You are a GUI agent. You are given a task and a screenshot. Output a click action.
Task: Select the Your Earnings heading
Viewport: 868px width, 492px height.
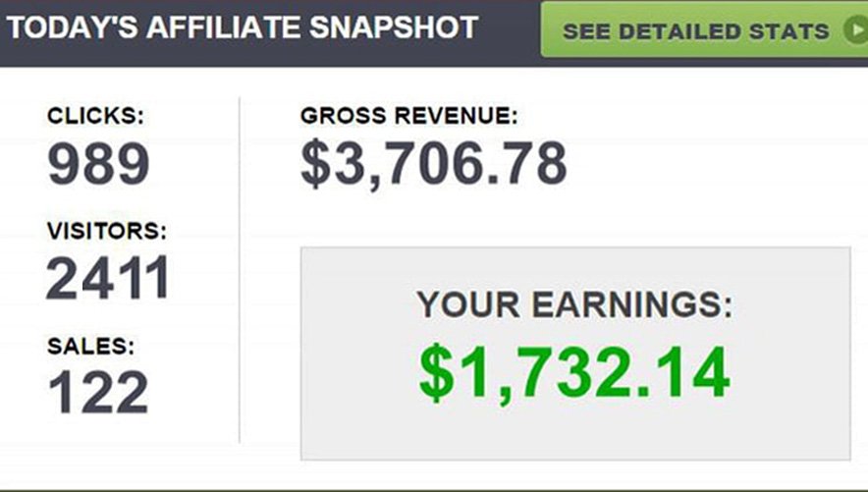tap(574, 304)
